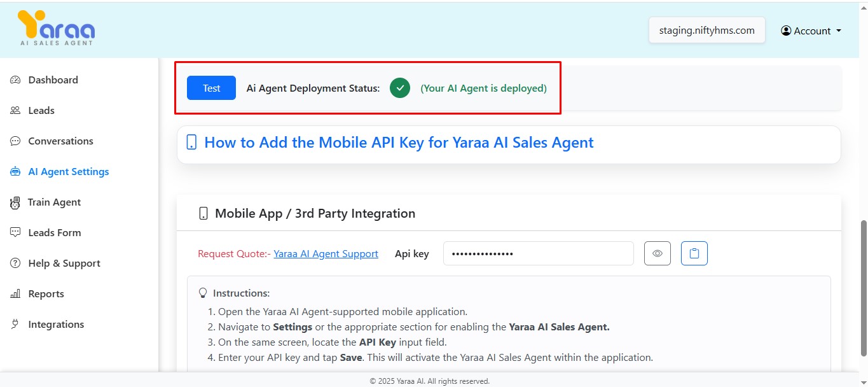The image size is (868, 387).
Task: Click the Integrations plug icon
Action: click(15, 324)
